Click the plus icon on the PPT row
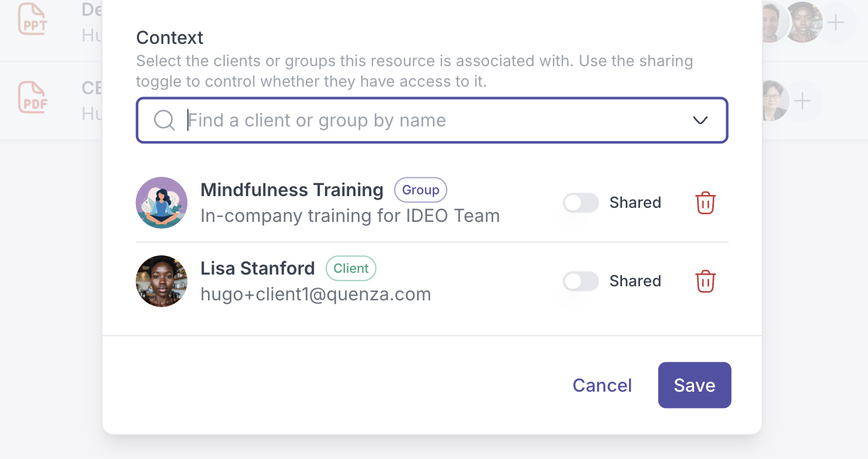This screenshot has width=868, height=459. pos(836,23)
